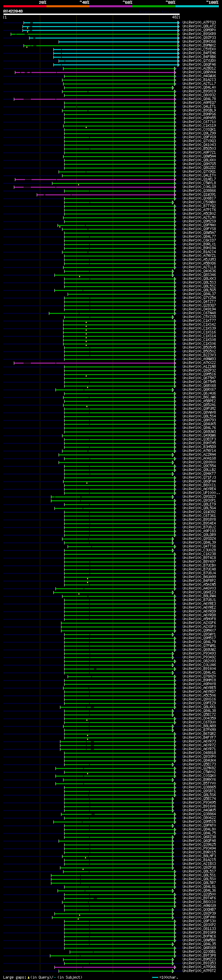Select label UniRef100_Q6QFA4
The width and height of the screenshot is (222, 980).
[x=199, y=481]
